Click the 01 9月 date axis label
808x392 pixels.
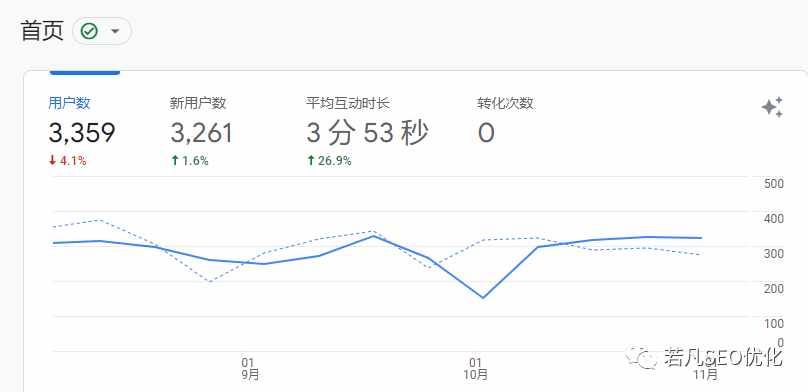pos(250,369)
